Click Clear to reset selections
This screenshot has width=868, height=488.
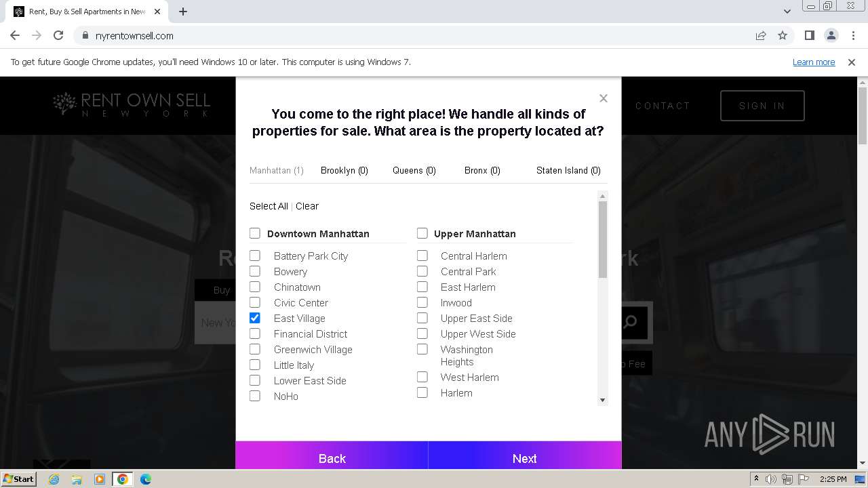pos(307,206)
